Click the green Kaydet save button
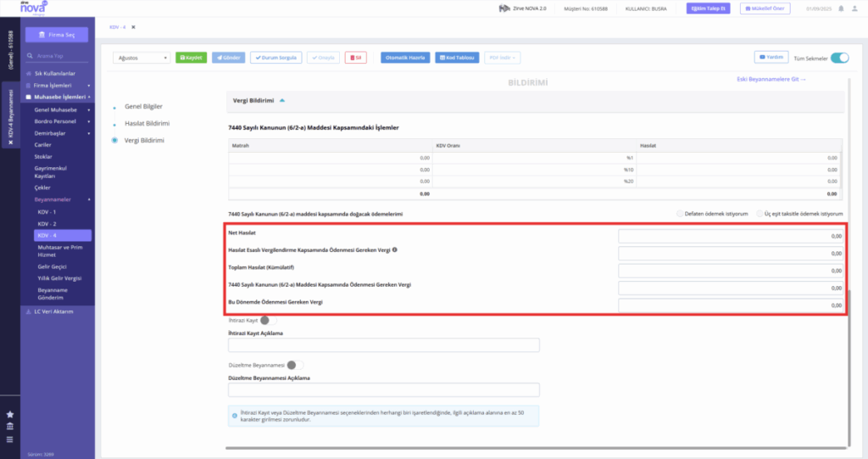Viewport: 868px width, 459px height. point(191,58)
